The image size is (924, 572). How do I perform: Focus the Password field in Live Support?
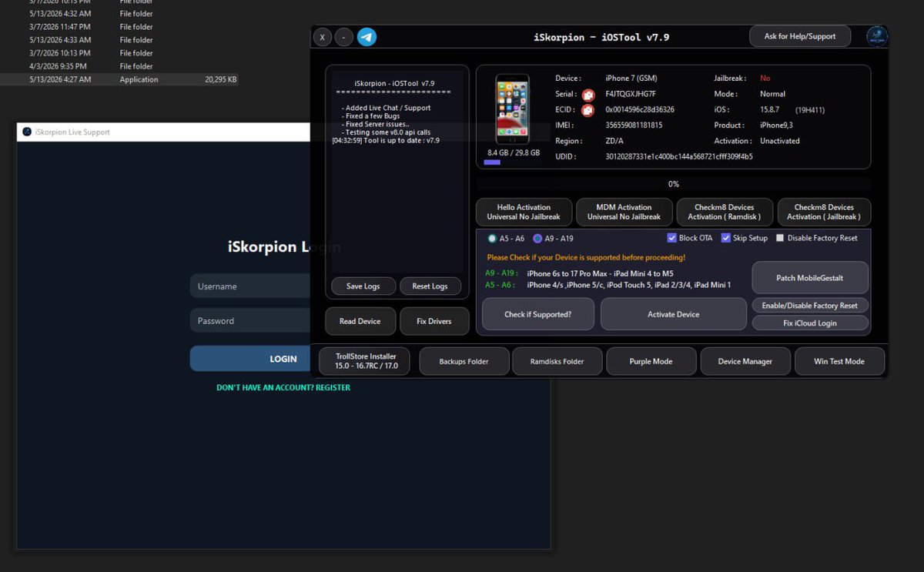tap(250, 321)
